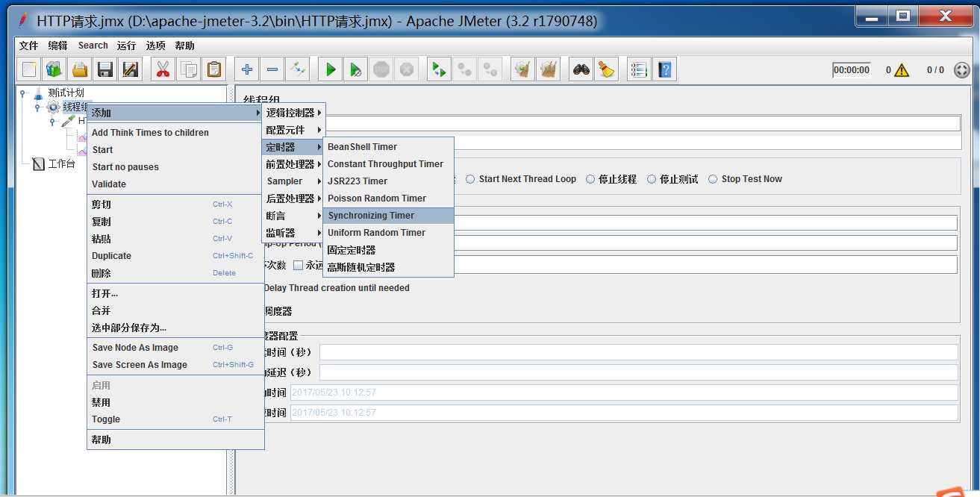This screenshot has width=980, height=497.
Task: Collapse all nodes with the minus icon
Action: (272, 70)
